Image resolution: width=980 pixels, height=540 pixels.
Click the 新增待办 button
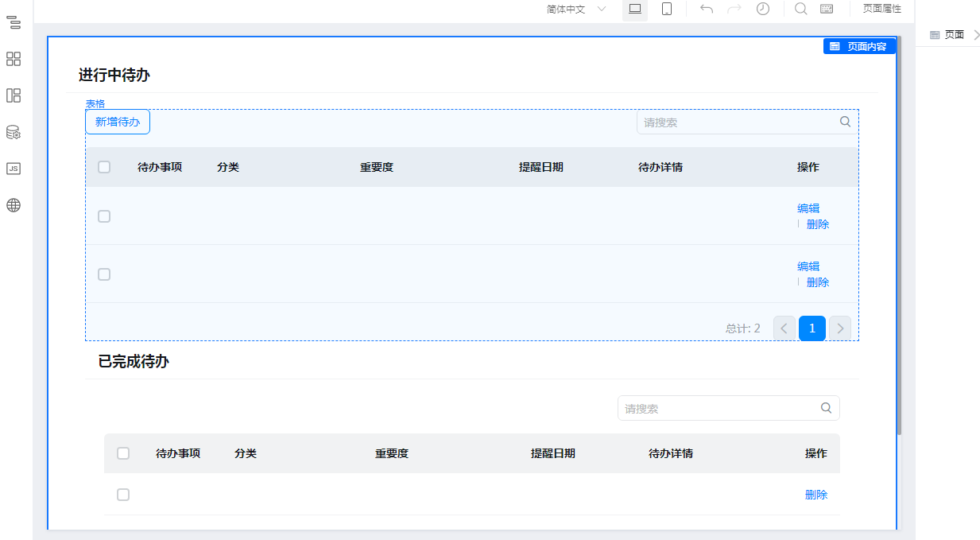pyautogui.click(x=118, y=122)
